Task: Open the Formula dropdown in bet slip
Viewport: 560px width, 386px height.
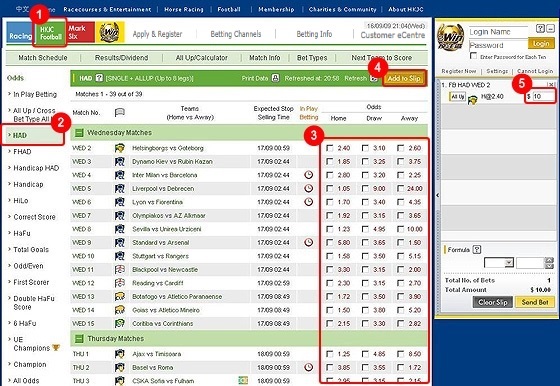Action: point(499,263)
